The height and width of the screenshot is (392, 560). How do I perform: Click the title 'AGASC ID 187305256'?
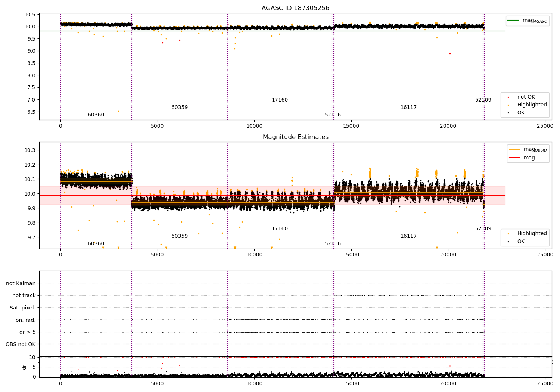[295, 8]
